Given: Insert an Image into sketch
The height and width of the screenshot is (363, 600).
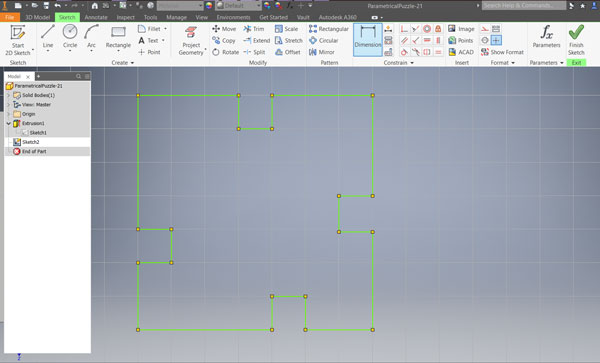Looking at the screenshot, I should click(x=461, y=29).
